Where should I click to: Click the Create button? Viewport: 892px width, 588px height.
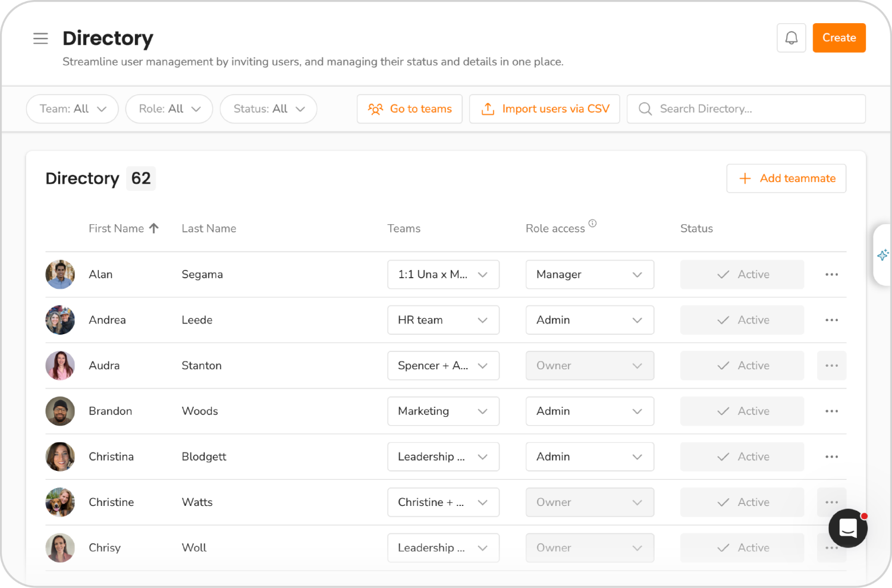(839, 37)
